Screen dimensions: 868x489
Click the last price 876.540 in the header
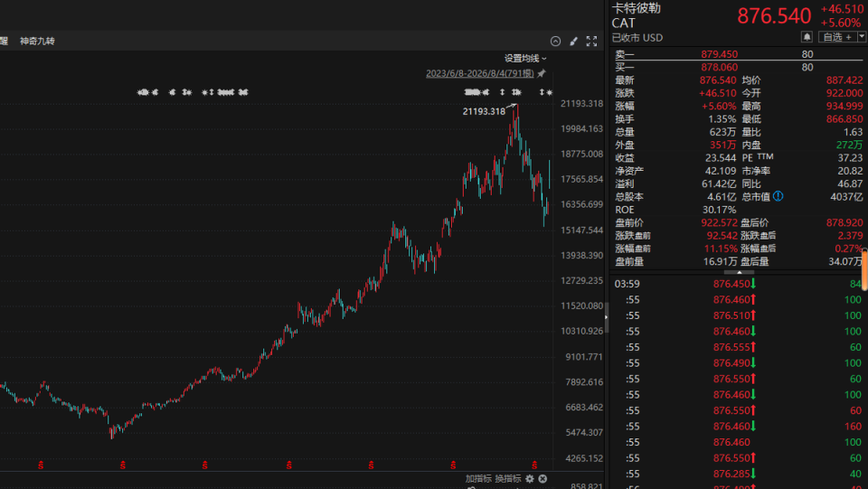pos(774,16)
